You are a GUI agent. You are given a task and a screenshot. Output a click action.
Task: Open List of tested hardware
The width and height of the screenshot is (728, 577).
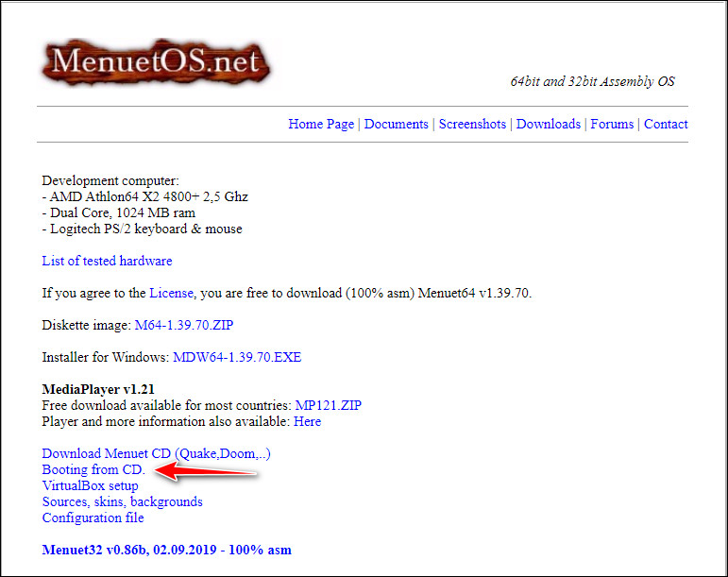107,261
